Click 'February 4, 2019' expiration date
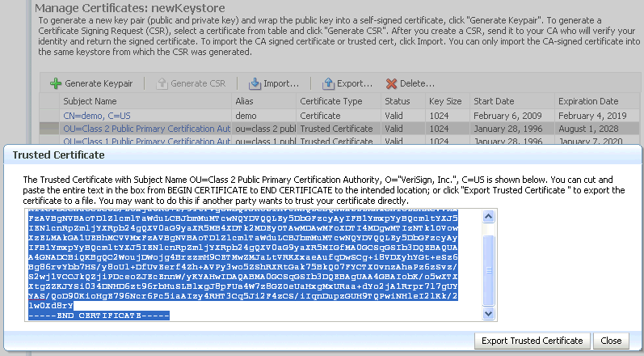 tap(592, 116)
